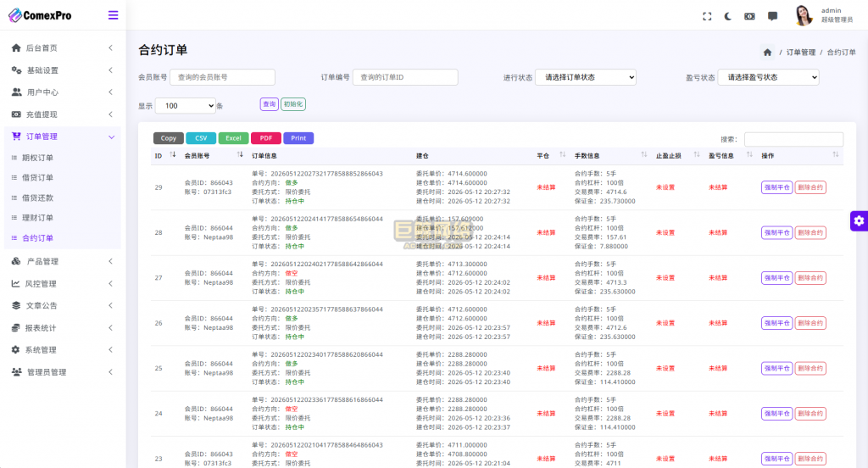Select the 合约订单 submenu item
868x468 pixels.
point(37,238)
